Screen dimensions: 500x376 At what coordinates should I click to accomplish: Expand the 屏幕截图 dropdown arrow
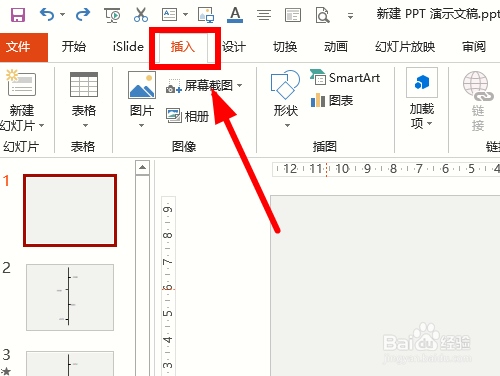[x=240, y=86]
